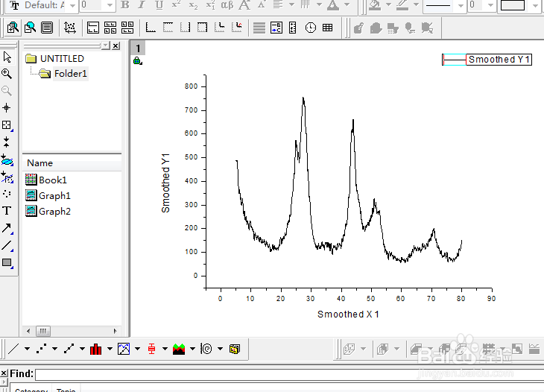Toggle Greek alpha-beta character formatting
Screen dimensions: 544x392
(x=227, y=5)
